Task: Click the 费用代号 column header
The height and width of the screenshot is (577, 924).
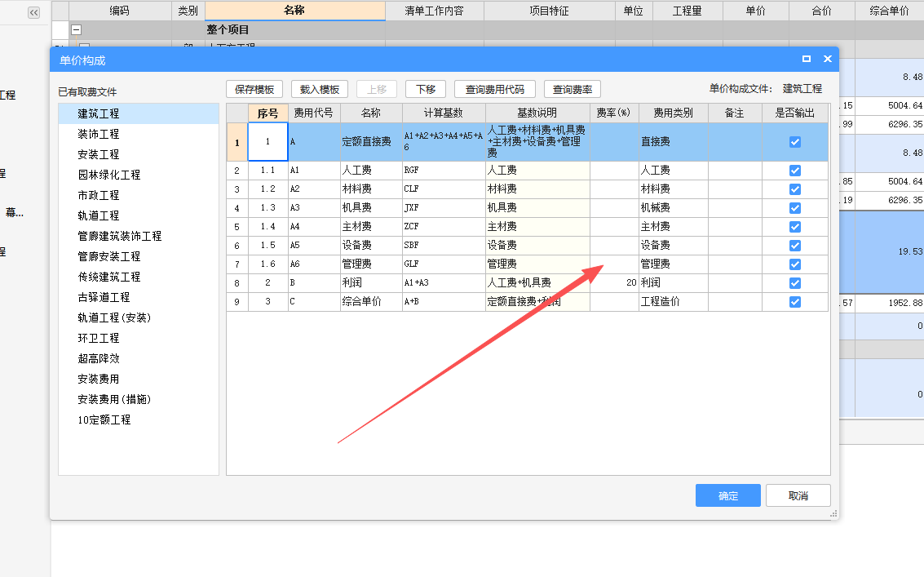Action: click(314, 113)
